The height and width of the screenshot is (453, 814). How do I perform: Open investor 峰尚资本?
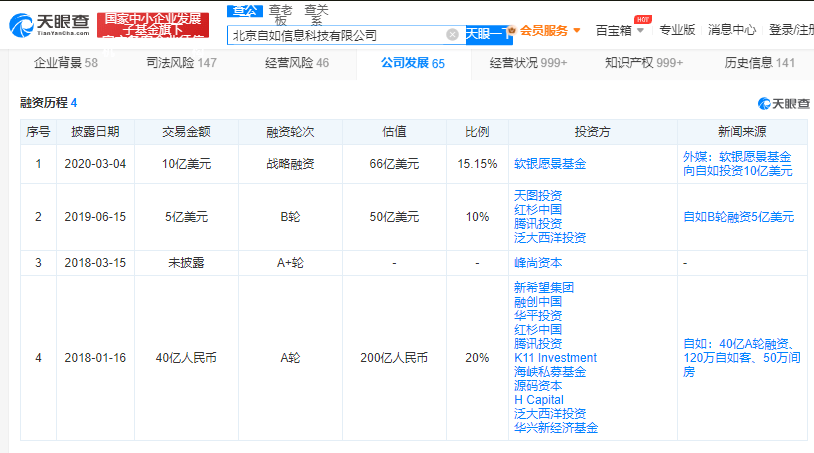pyautogui.click(x=538, y=263)
